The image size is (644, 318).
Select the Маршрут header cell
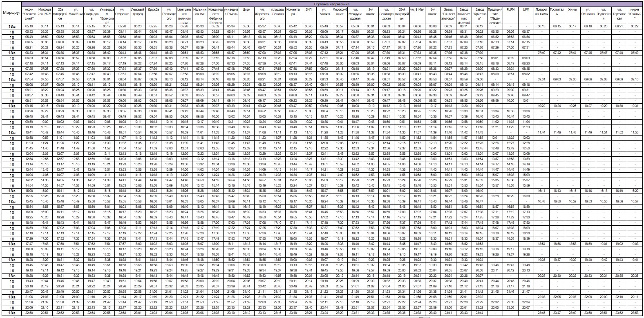[x=12, y=13]
